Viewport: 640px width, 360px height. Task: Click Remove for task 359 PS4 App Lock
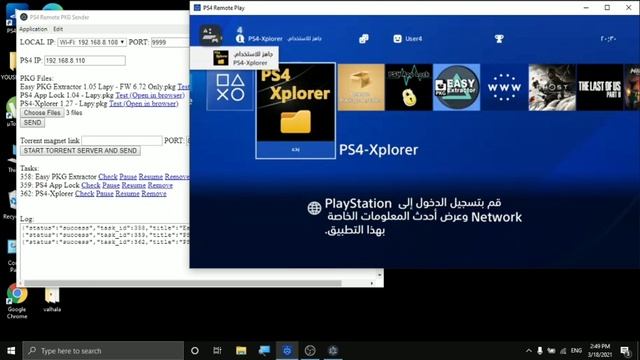coord(160,185)
